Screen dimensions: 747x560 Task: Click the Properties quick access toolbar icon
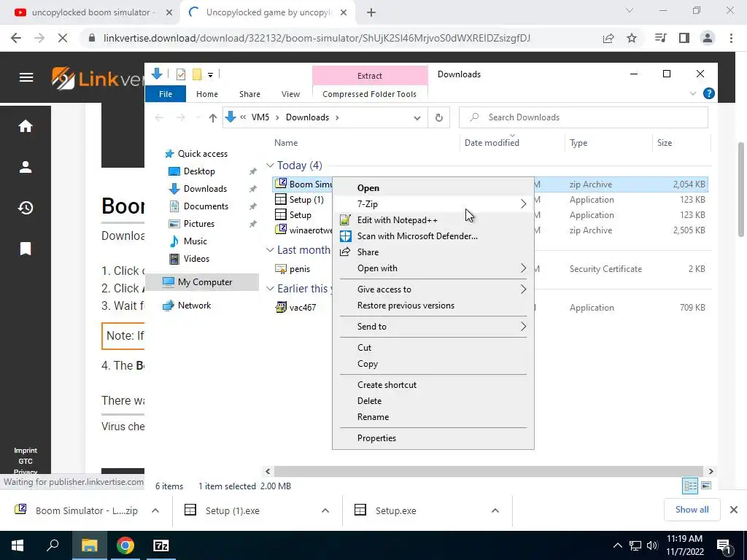181,74
